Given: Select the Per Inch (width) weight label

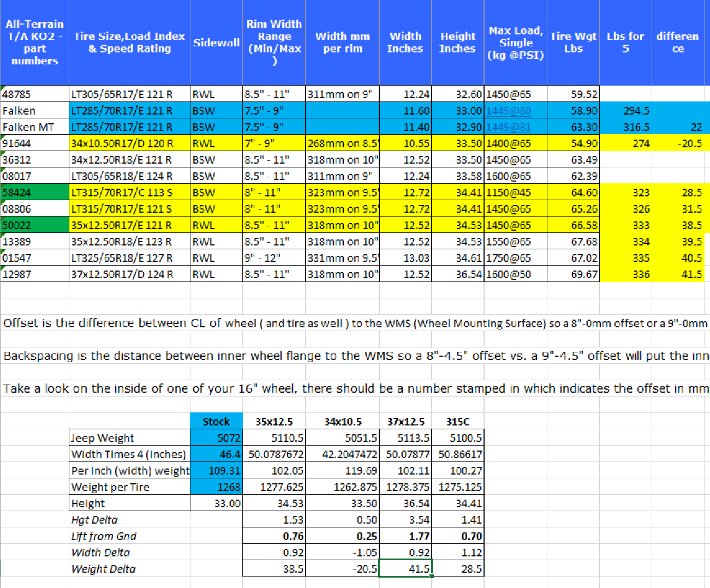Looking at the screenshot, I should click(130, 471).
